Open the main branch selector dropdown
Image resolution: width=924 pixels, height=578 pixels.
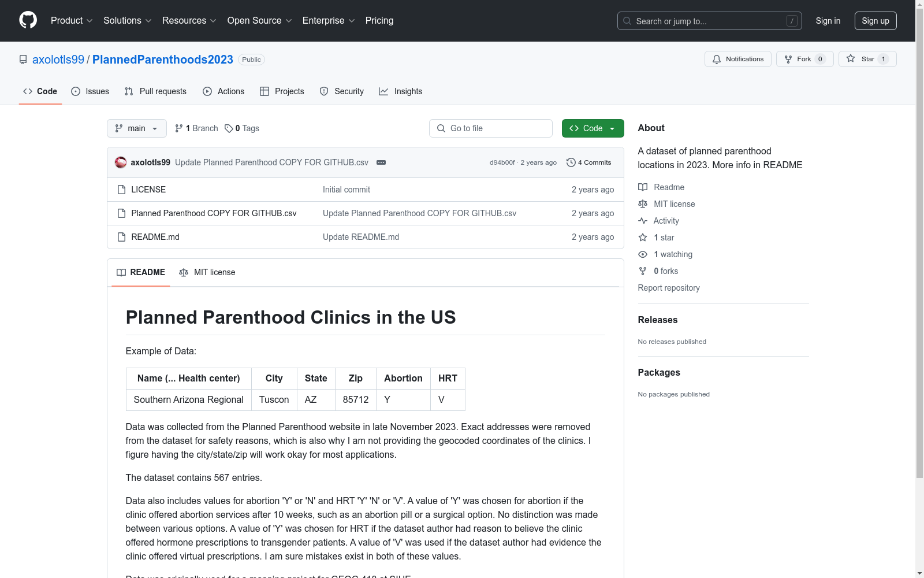137,128
